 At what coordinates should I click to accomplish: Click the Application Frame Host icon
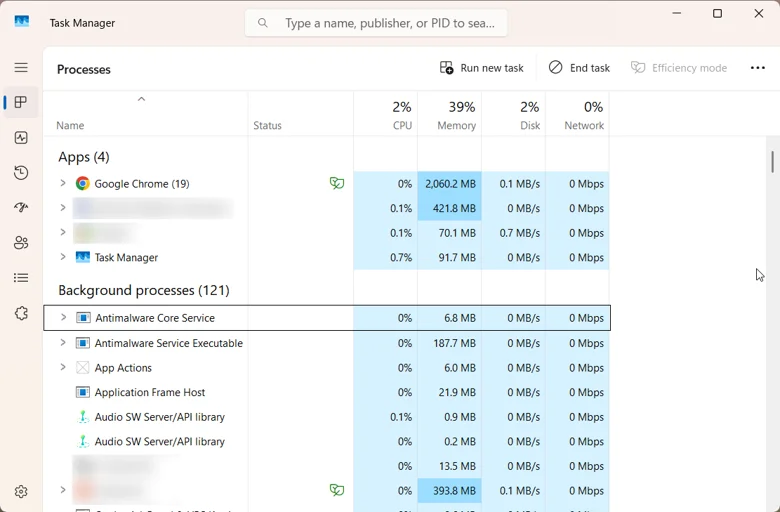83,392
